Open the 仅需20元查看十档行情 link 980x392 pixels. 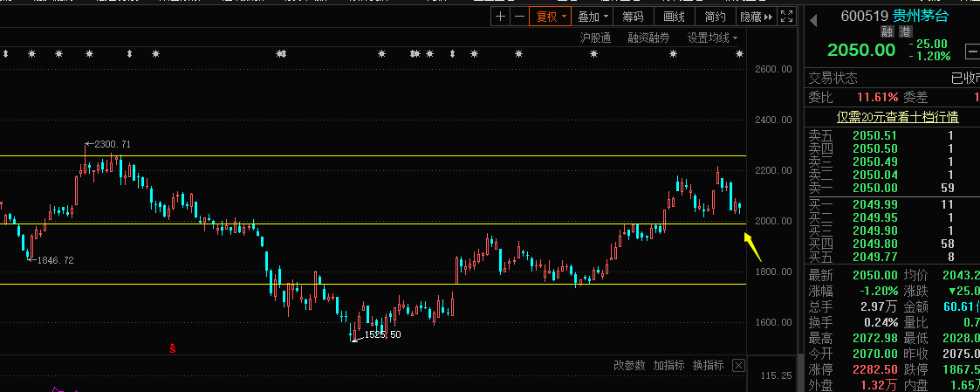[x=897, y=117]
